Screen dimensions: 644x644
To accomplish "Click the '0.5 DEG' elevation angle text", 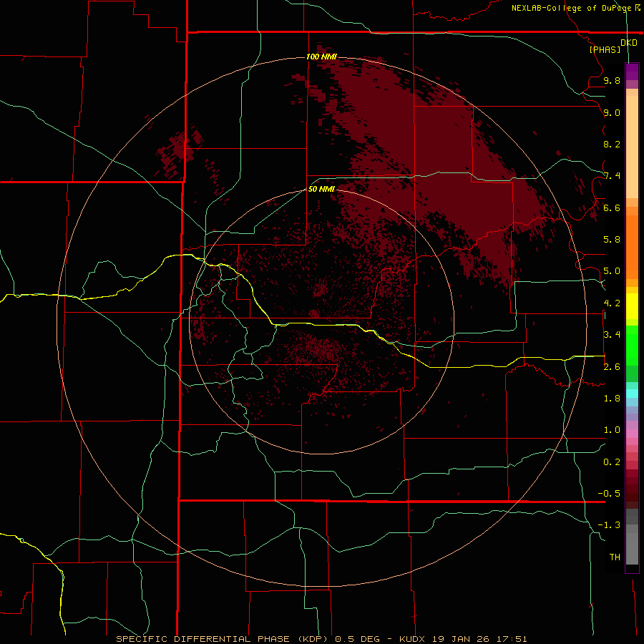I will (x=358, y=639).
